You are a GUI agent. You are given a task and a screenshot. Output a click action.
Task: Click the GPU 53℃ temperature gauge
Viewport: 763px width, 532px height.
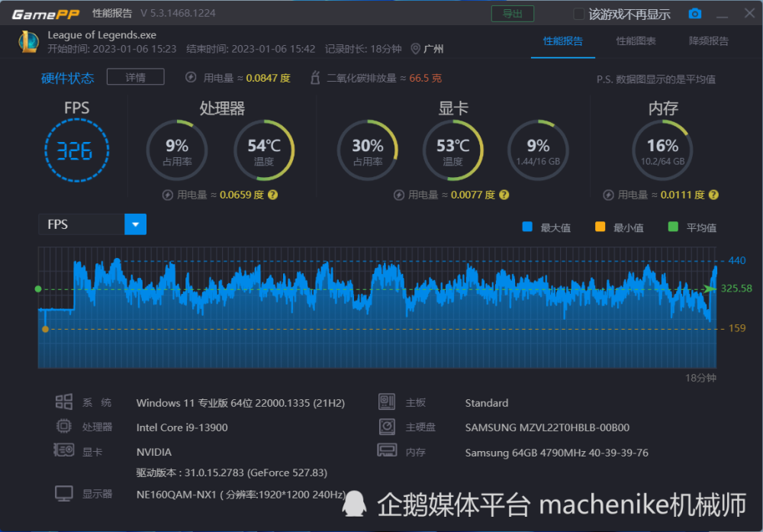point(453,150)
